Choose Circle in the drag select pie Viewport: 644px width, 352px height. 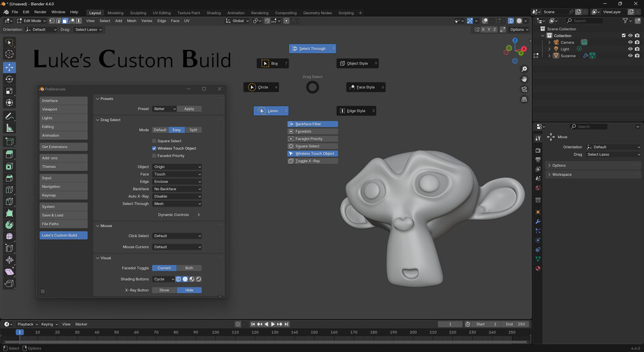(x=261, y=87)
